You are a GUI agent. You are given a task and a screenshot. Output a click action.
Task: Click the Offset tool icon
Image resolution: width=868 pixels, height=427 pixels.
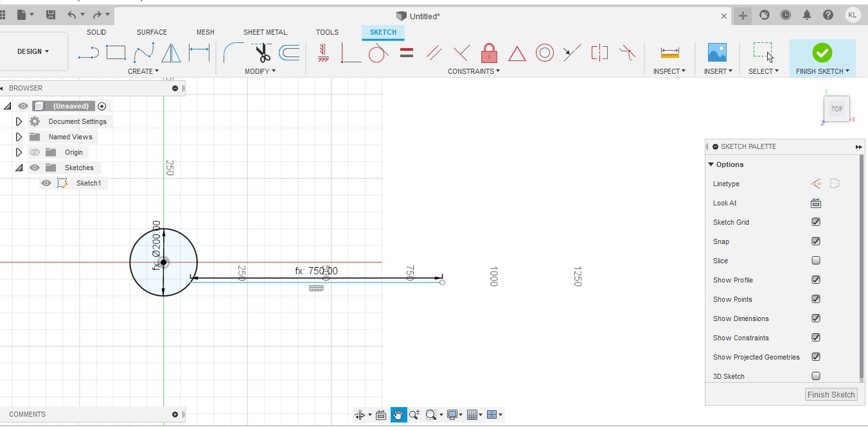pyautogui.click(x=289, y=53)
